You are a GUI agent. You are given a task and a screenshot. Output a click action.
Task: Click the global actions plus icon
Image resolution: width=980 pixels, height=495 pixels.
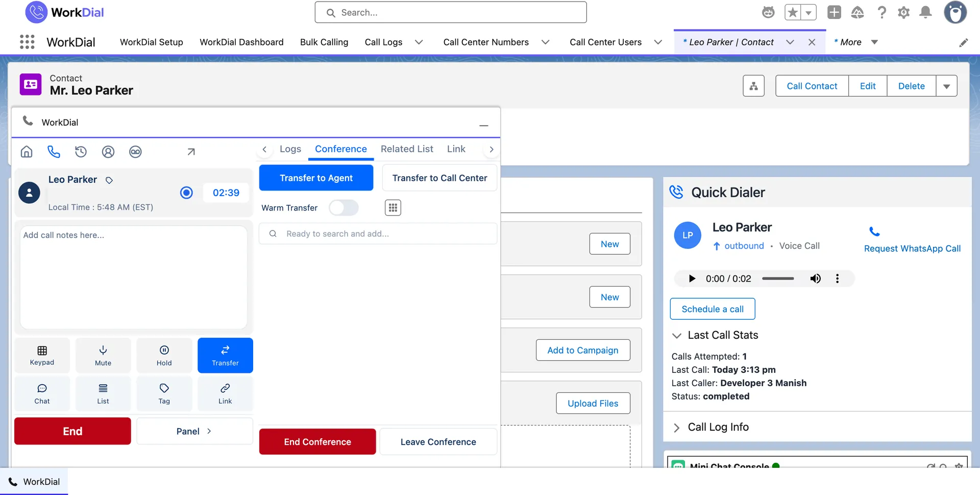point(834,12)
